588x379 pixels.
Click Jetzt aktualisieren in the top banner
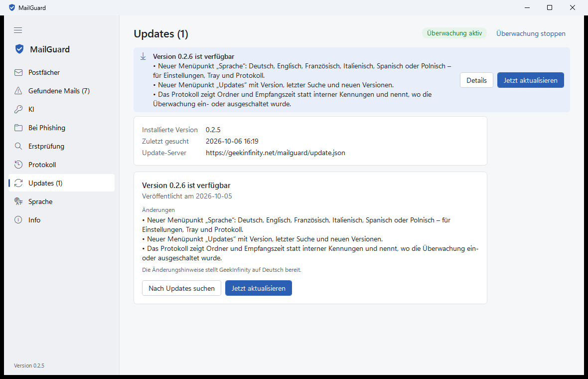click(x=531, y=80)
